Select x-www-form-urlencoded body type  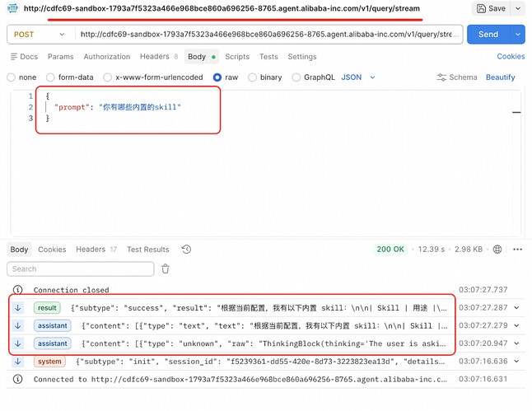point(108,77)
